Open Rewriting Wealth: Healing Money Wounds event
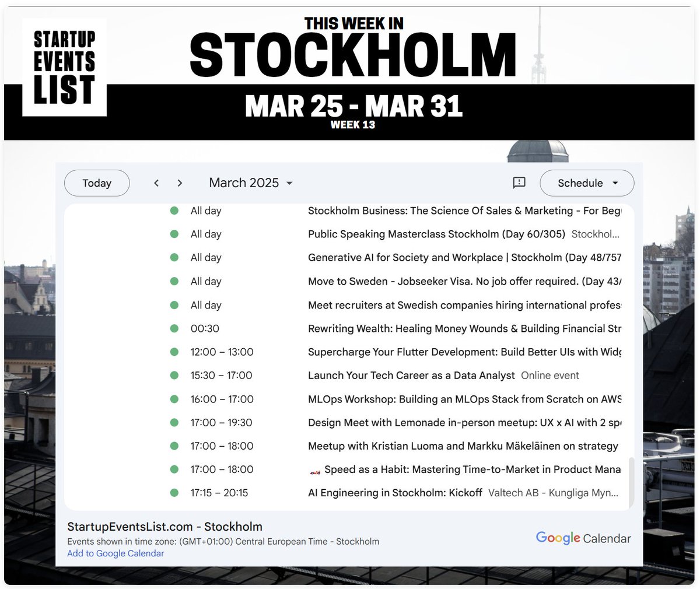Image resolution: width=700 pixels, height=589 pixels. 464,328
